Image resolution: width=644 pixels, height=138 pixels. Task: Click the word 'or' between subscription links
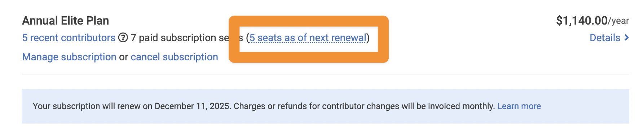[124, 57]
